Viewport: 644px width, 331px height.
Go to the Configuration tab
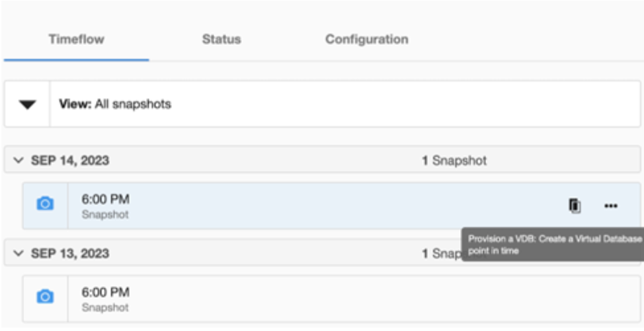pyautogui.click(x=366, y=39)
